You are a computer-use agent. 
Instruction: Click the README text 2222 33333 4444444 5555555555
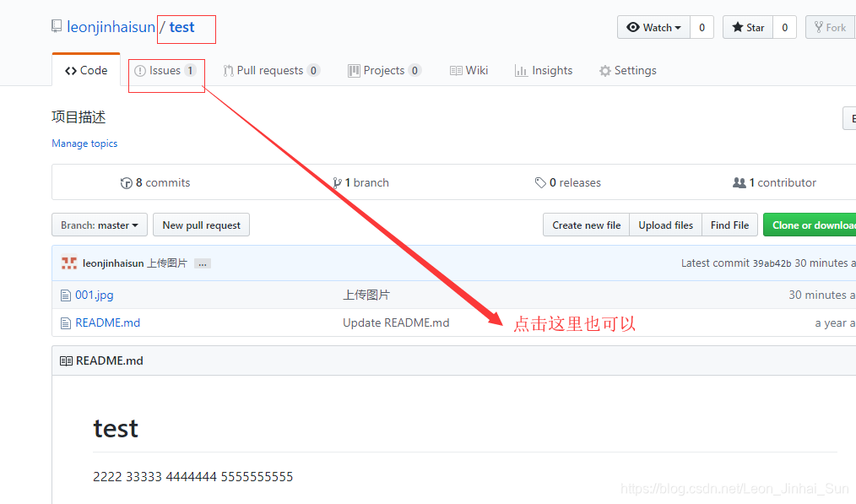point(192,477)
